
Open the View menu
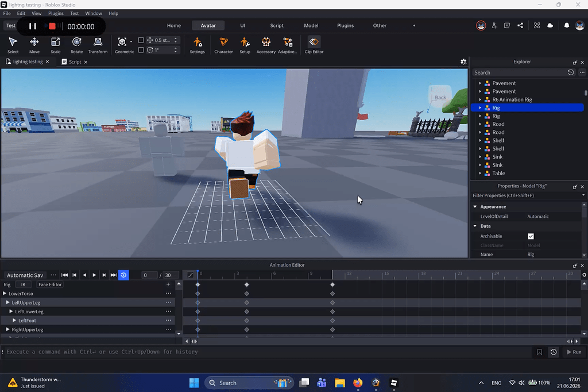[x=36, y=13]
